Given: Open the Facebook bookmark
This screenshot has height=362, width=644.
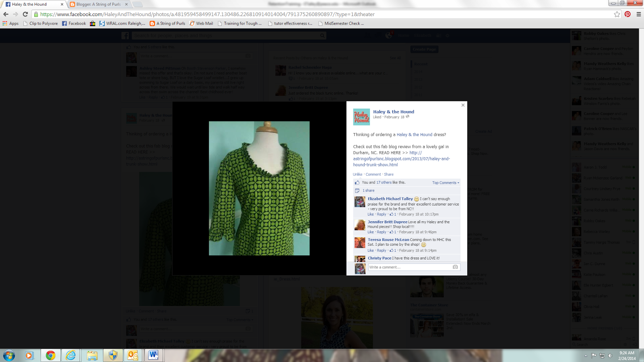Looking at the screenshot, I should coord(74,23).
